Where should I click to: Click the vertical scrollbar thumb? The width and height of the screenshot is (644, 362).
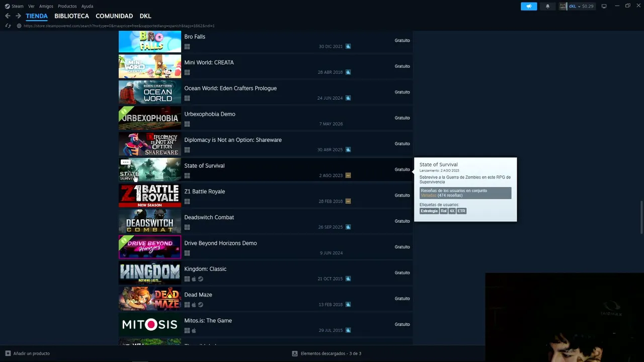click(x=641, y=217)
